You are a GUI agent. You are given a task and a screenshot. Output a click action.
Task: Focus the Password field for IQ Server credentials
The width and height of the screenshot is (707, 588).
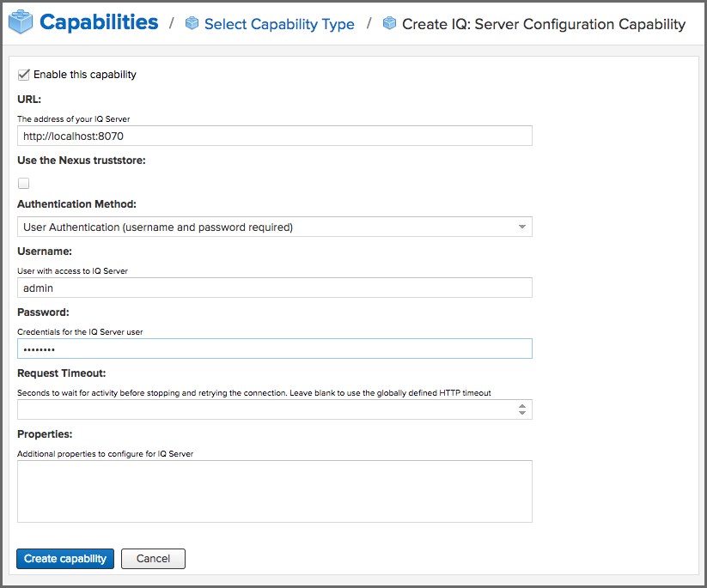[x=275, y=349]
